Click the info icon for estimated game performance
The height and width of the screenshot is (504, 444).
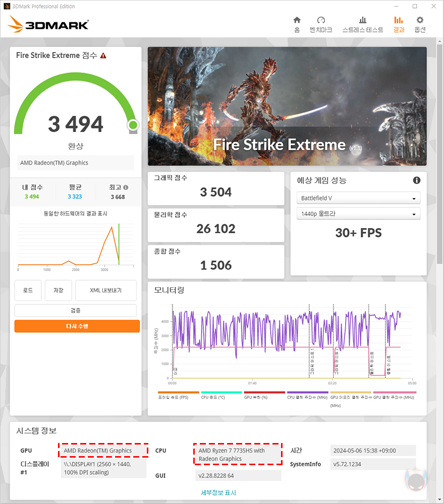pyautogui.click(x=416, y=180)
